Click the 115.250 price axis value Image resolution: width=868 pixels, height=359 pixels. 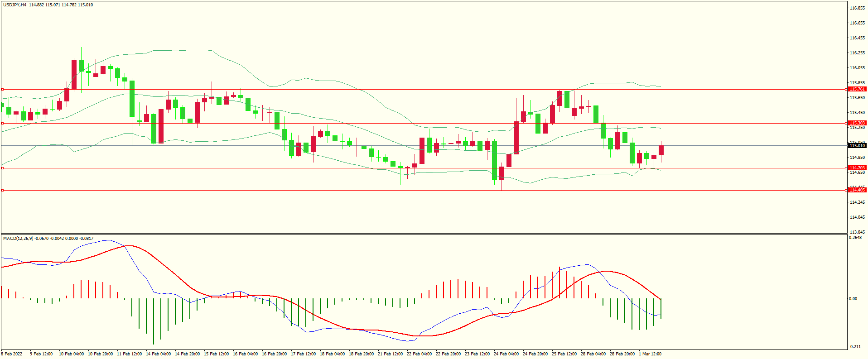pos(857,128)
